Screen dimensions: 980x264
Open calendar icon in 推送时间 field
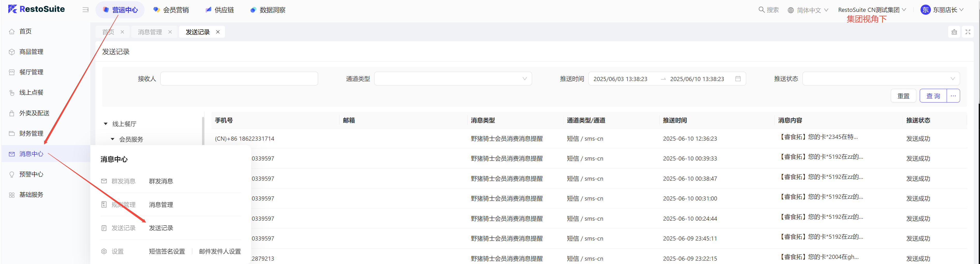point(738,79)
